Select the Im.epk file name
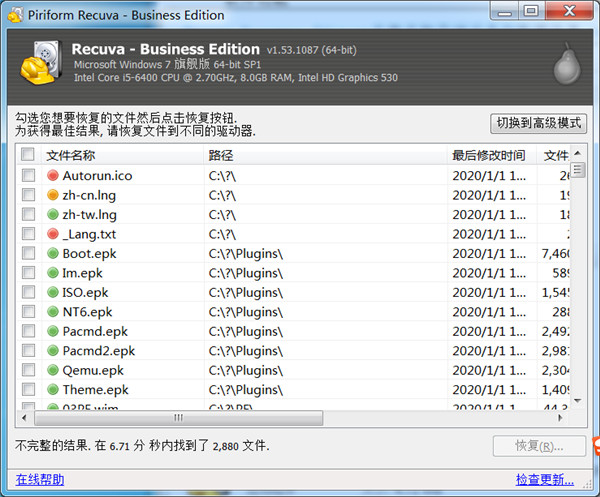This screenshot has width=600, height=497. click(x=82, y=273)
